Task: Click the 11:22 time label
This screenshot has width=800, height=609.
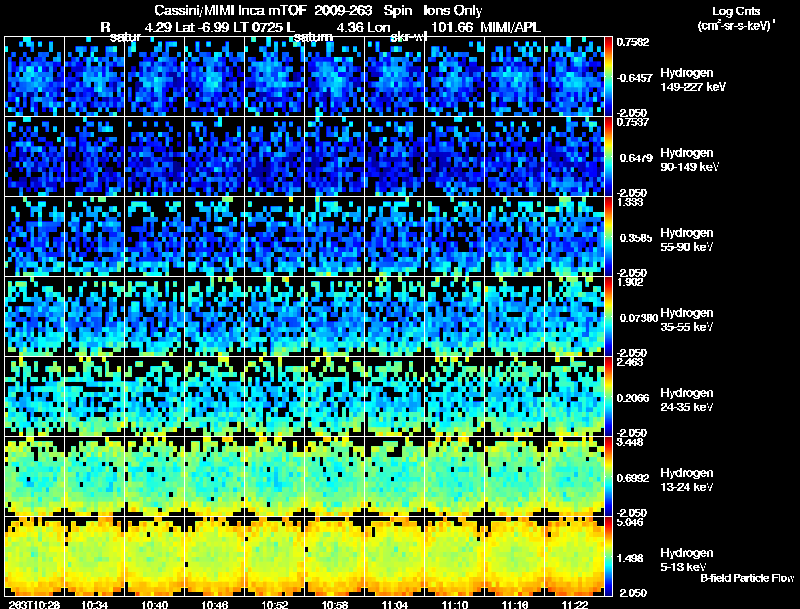Action: point(575,604)
